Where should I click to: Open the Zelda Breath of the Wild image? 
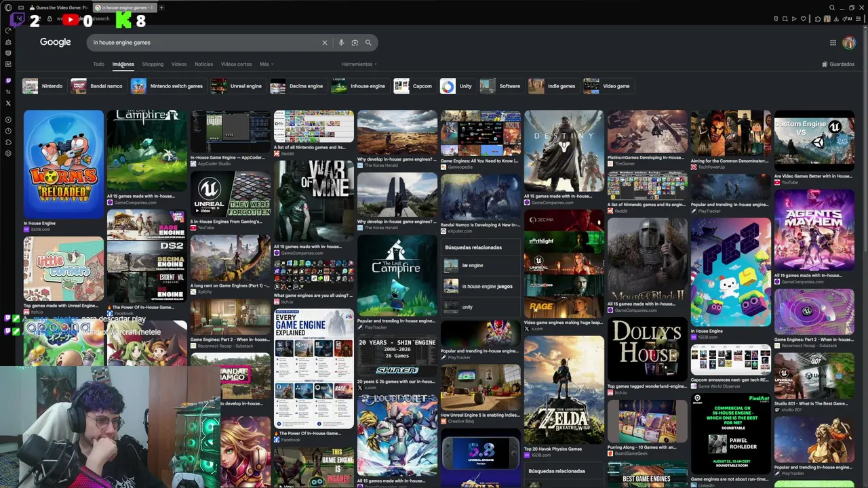564,390
